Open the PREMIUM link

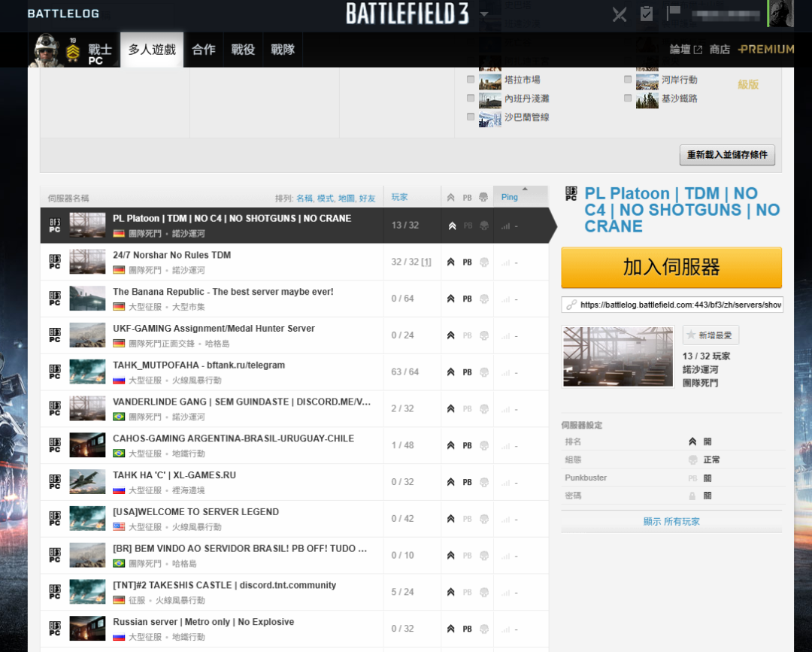tap(766, 49)
